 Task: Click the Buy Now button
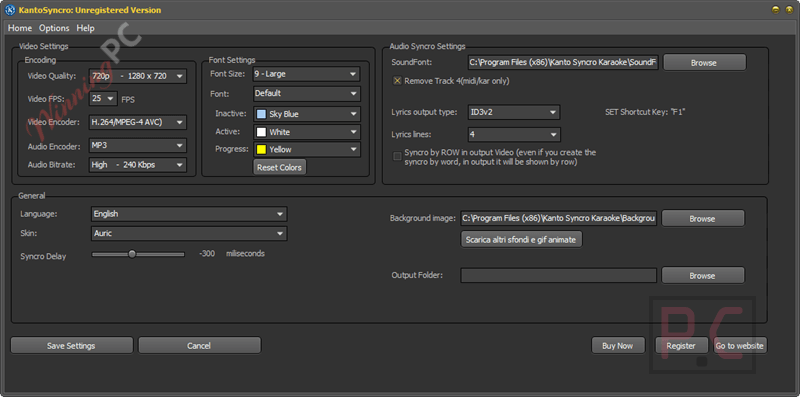click(617, 345)
